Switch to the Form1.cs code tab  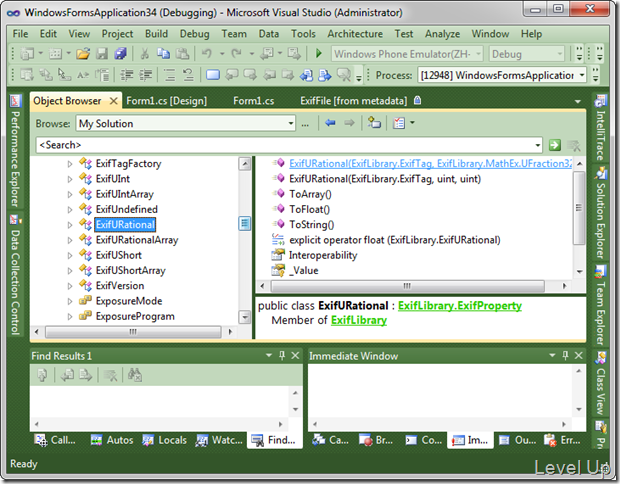pos(253,101)
